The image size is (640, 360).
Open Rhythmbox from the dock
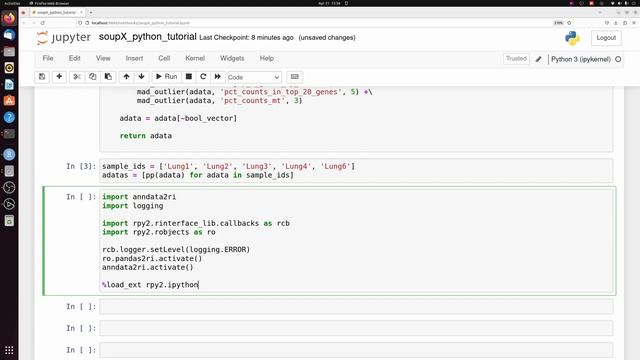click(9, 68)
